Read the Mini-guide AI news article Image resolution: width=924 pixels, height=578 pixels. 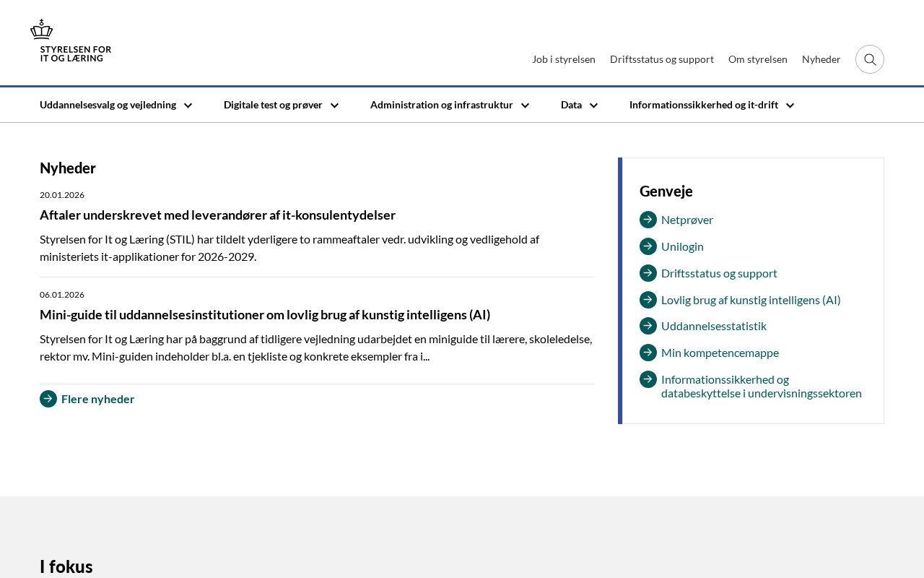[265, 315]
